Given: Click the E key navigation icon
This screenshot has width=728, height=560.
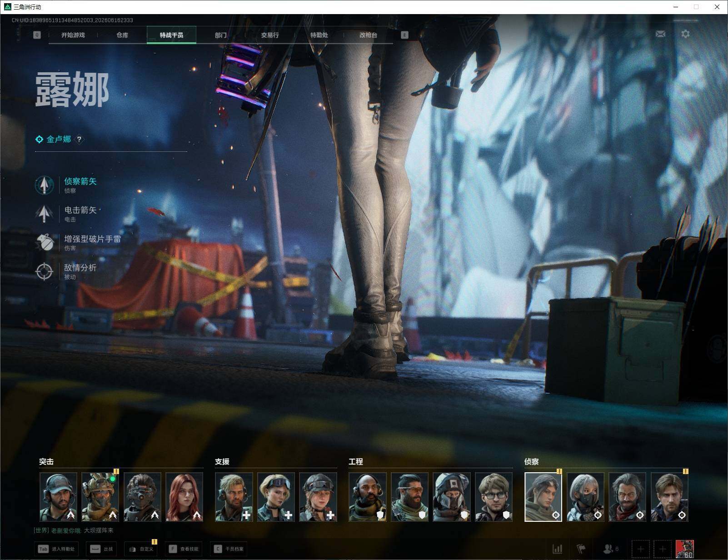Looking at the screenshot, I should click(x=405, y=35).
